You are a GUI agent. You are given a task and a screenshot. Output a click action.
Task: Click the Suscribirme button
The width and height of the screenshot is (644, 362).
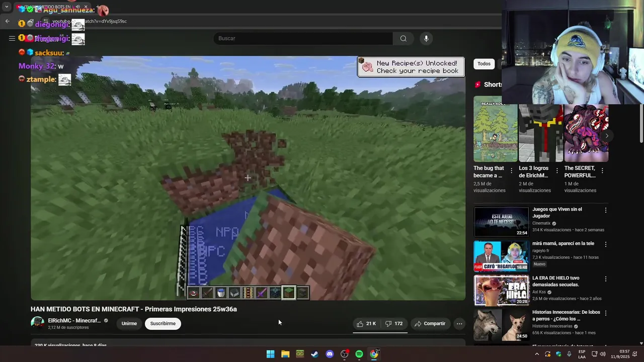[163, 323]
